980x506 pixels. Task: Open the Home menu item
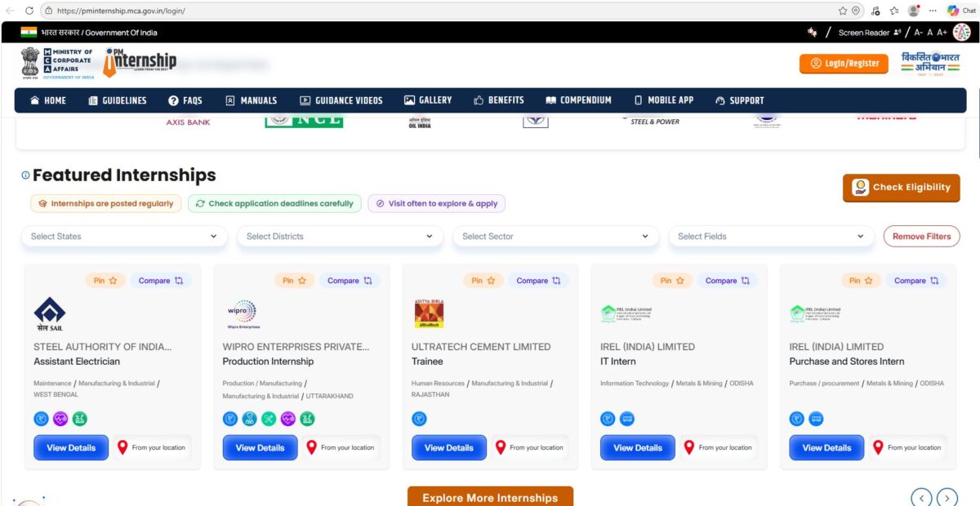[x=48, y=100]
